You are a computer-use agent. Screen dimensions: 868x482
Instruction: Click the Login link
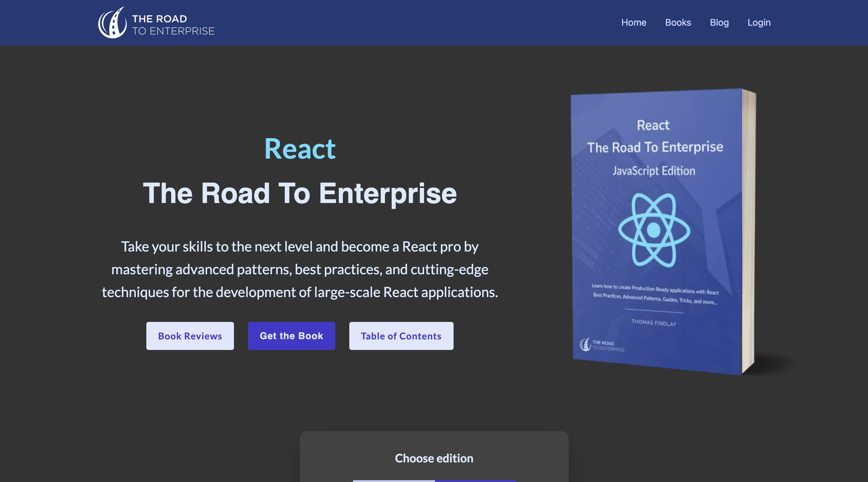759,22
